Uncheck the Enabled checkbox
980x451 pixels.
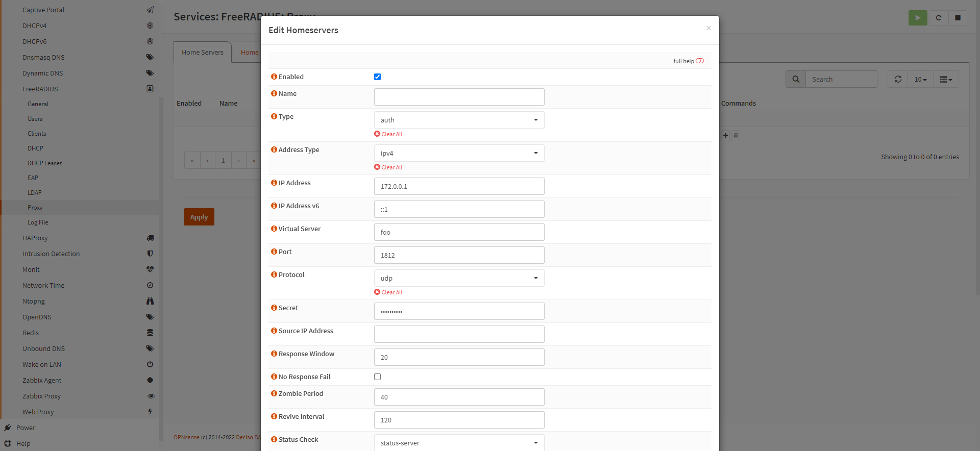click(377, 77)
